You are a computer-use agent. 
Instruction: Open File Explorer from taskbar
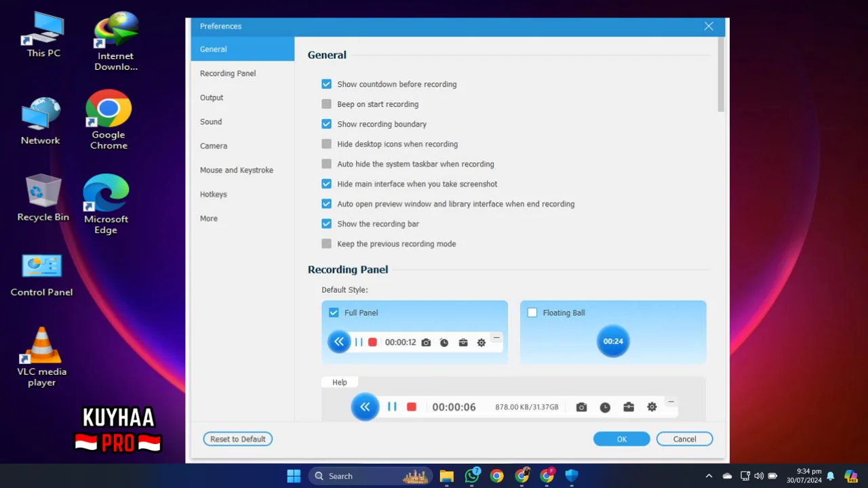(446, 476)
